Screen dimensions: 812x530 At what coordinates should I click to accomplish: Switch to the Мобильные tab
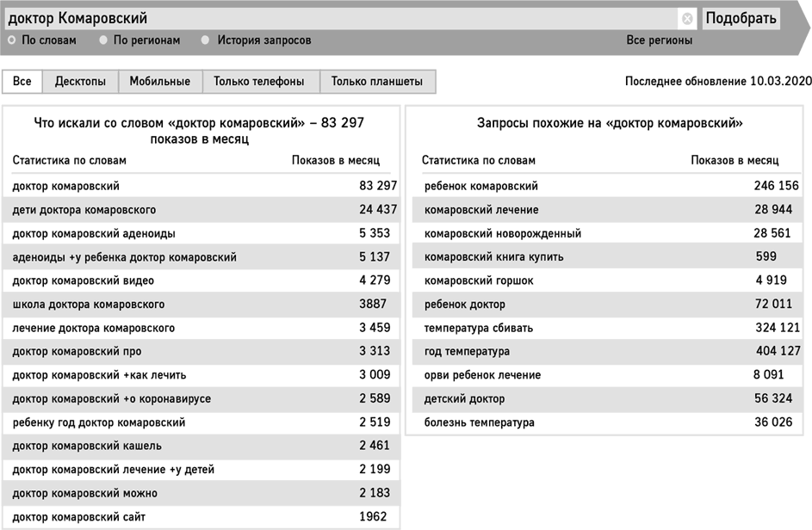(159, 82)
